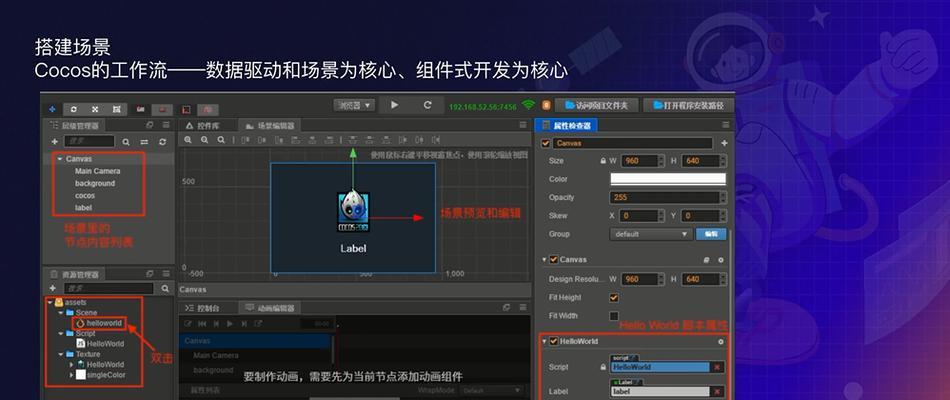Toggle the Canvas component enabled checkbox

click(553, 259)
